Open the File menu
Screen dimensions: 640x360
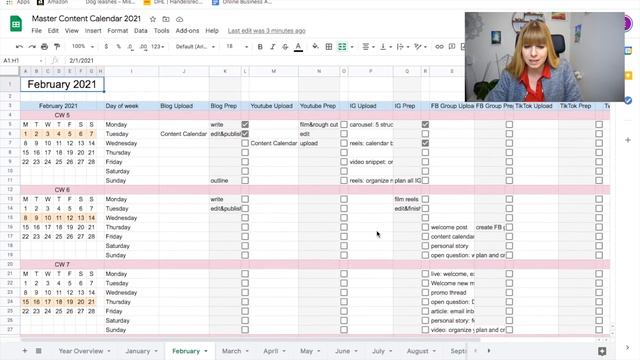click(x=36, y=31)
